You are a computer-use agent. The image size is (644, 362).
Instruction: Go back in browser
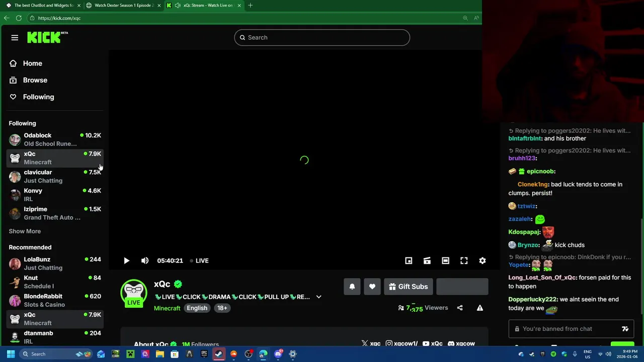7,18
